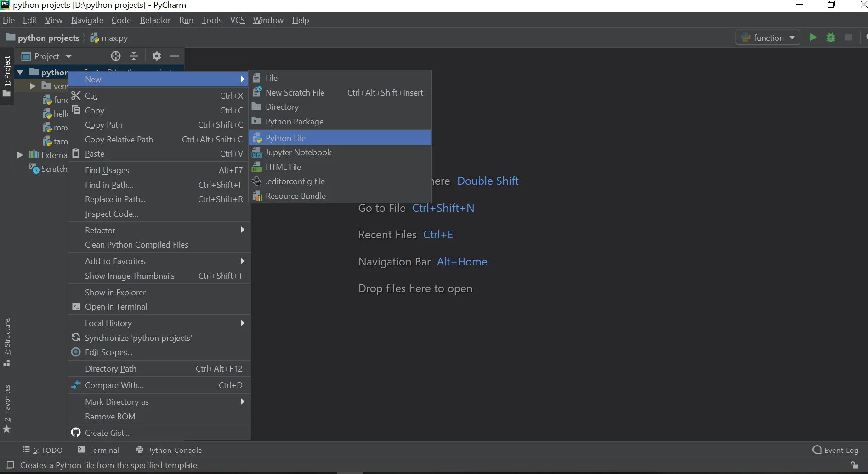The image size is (868, 474).
Task: Select Python File from New submenu
Action: pos(340,138)
